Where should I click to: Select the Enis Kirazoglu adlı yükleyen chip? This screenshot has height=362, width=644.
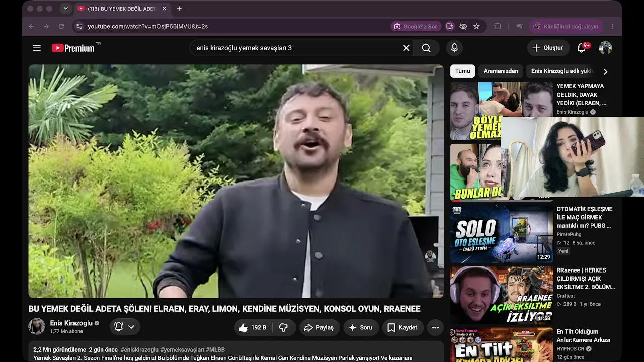[562, 71]
